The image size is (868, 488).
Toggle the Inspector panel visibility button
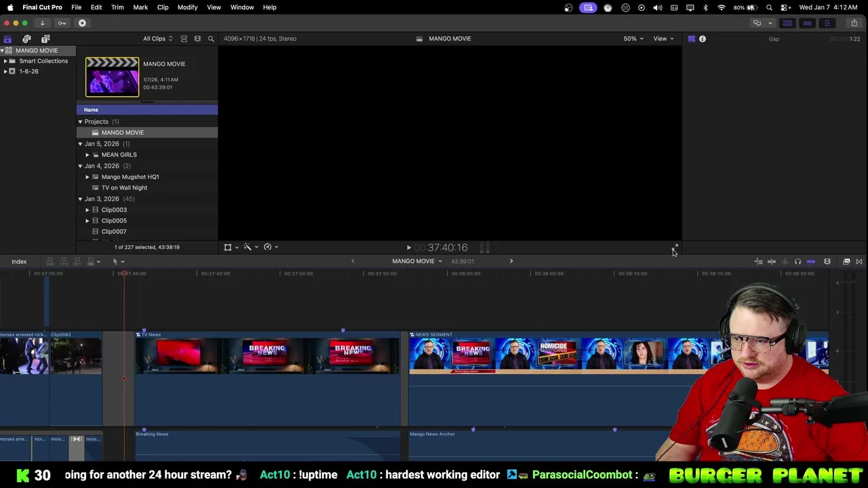pos(827,23)
